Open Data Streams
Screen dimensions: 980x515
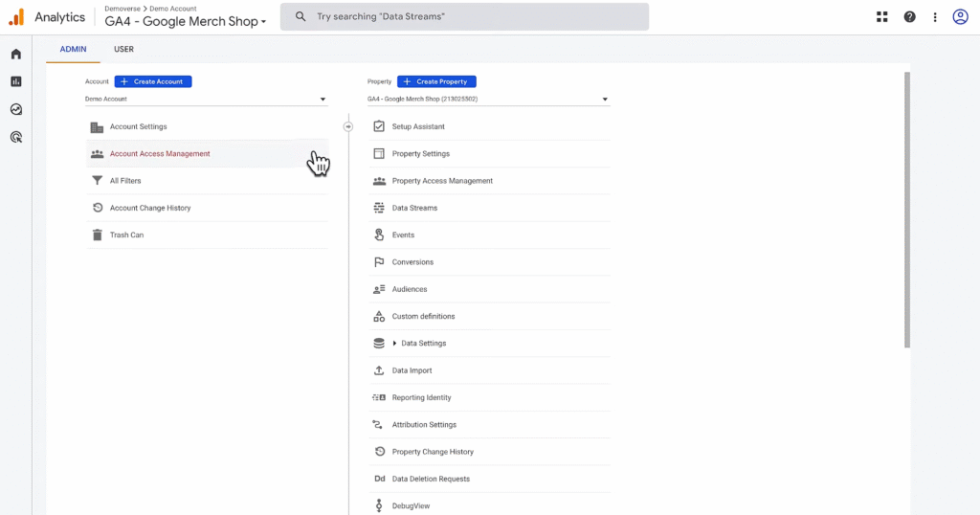point(489,208)
